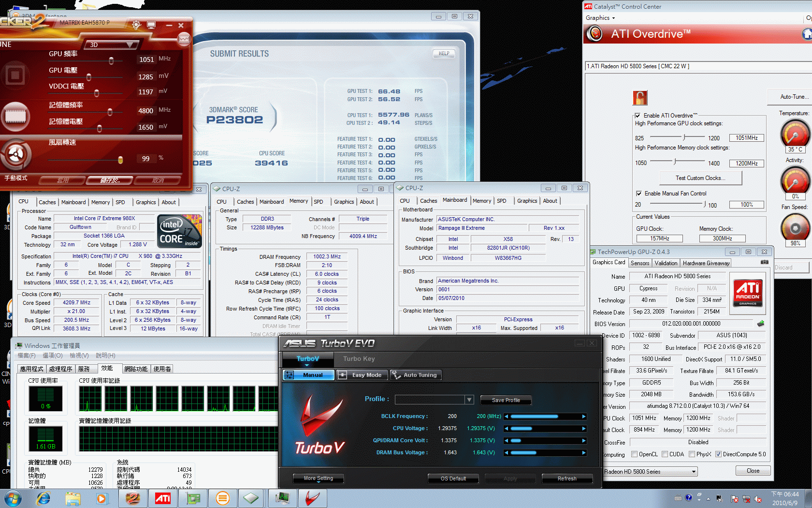The image size is (812, 508).
Task: Switch to TurboV EVO red taskbar icon
Action: 312,498
